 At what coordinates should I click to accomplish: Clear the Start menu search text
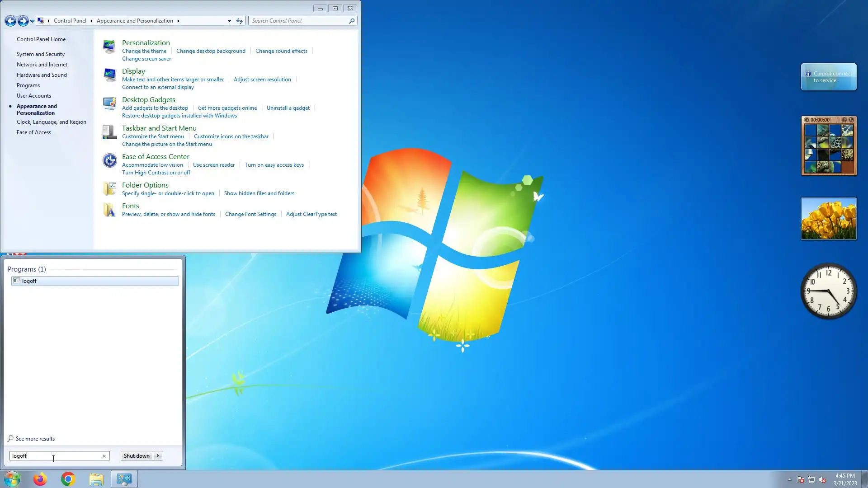tap(104, 456)
